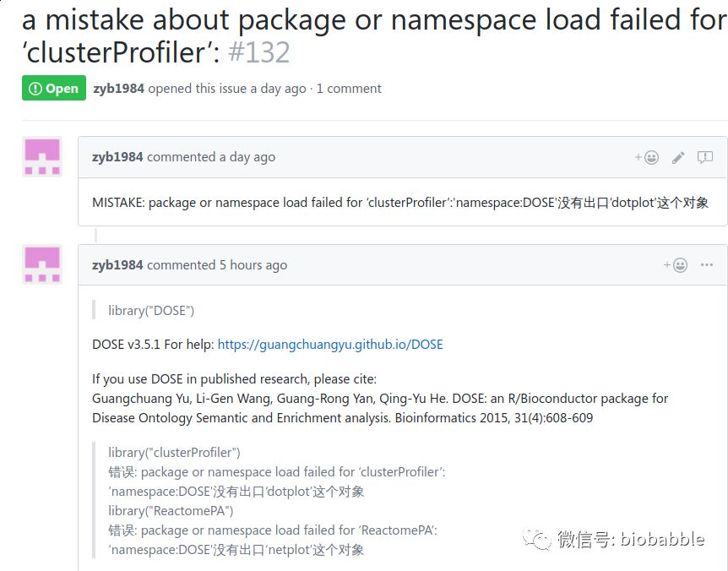The height and width of the screenshot is (571, 728).
Task: Open the three-dot menu on second comment
Action: tap(707, 265)
